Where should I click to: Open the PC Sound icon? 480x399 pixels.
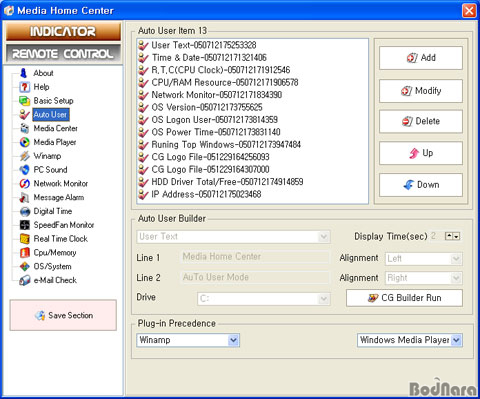(x=24, y=170)
